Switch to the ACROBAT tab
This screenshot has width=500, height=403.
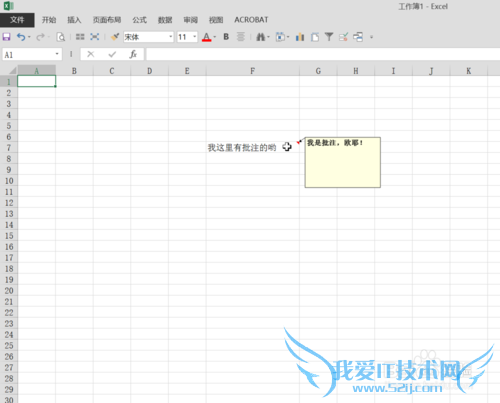pyautogui.click(x=251, y=20)
